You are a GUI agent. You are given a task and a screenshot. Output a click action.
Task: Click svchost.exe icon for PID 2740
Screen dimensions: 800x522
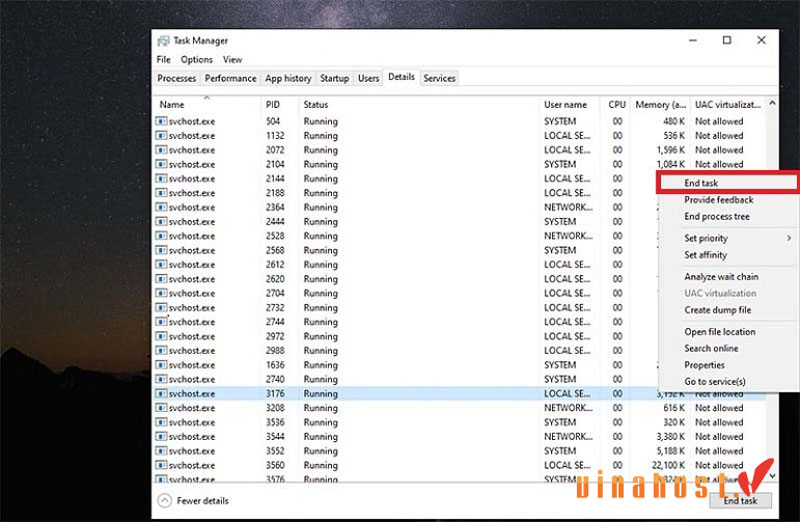[161, 379]
